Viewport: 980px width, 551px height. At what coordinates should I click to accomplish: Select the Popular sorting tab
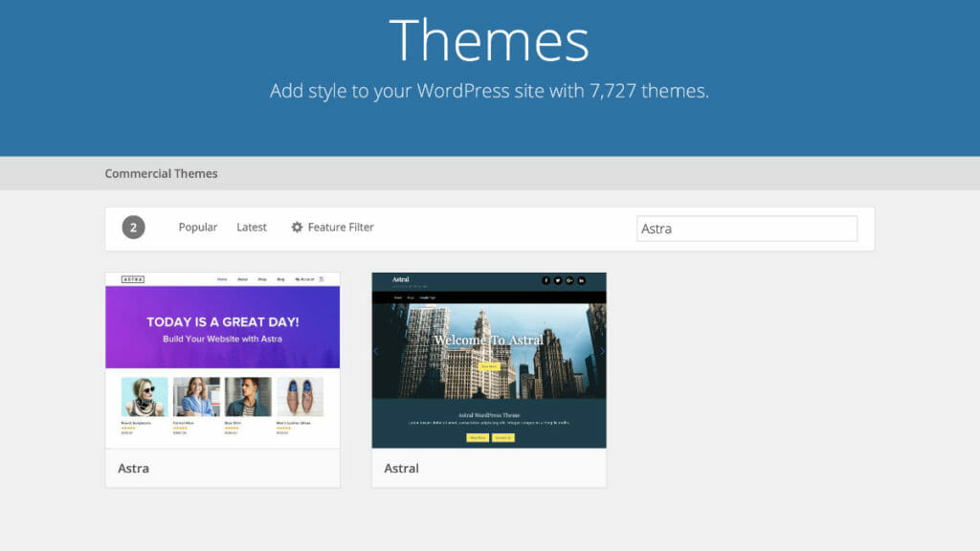[x=197, y=228]
